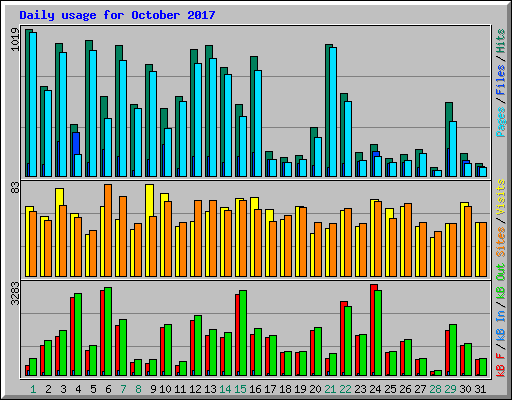Viewport: 512px width, 400px height.
Task: Click the tall yellow Visits bar for day 9
Action: [x=148, y=230]
